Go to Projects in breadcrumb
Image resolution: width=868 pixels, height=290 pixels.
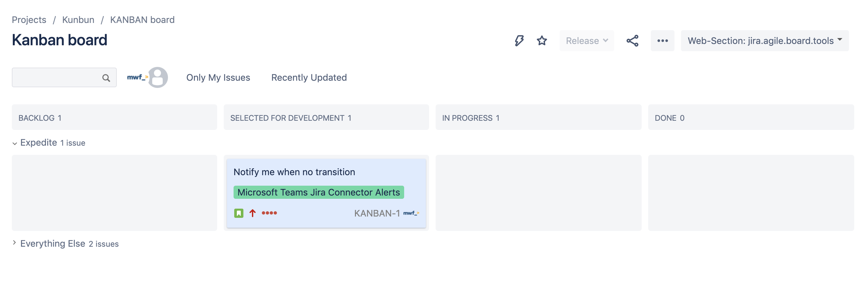coord(29,20)
